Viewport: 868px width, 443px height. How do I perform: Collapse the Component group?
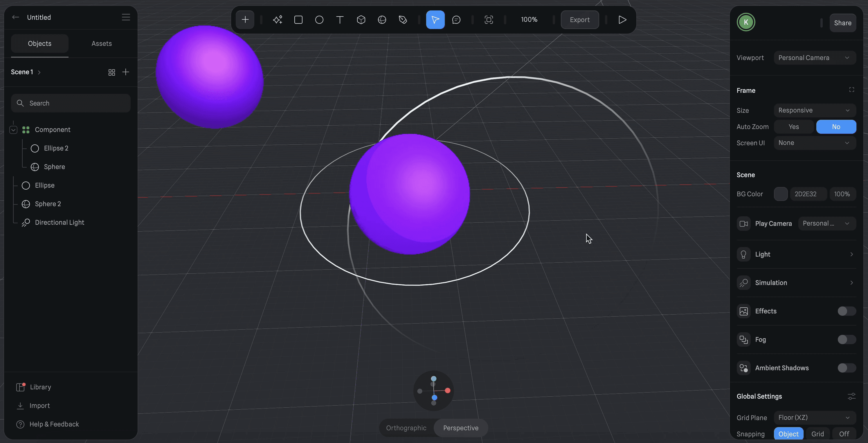pyautogui.click(x=13, y=130)
